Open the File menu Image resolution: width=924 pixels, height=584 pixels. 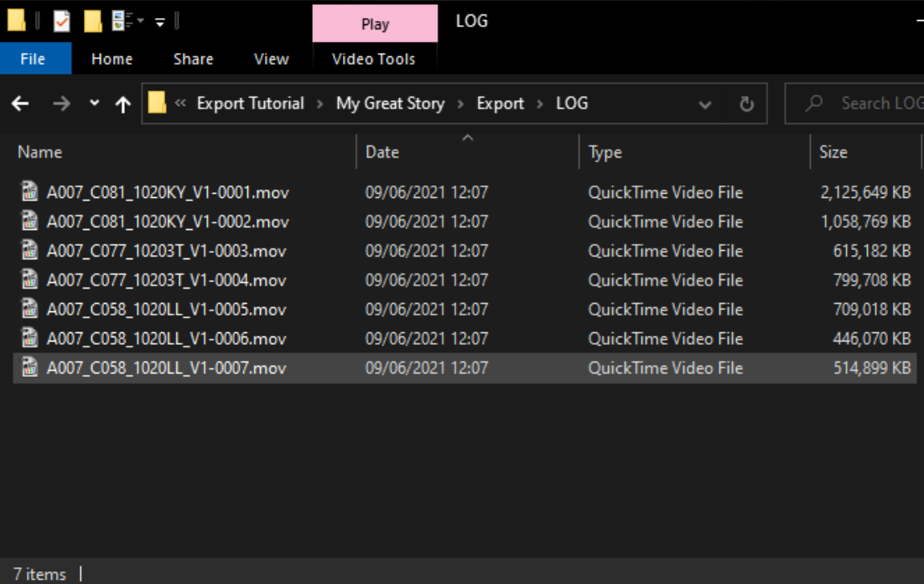point(35,59)
